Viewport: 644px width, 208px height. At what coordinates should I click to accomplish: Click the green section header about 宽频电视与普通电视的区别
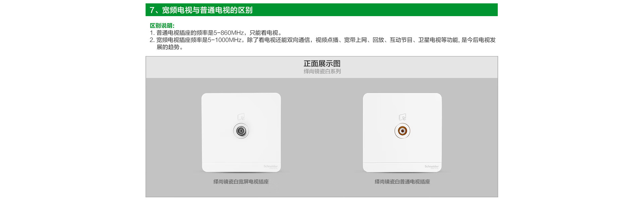click(321, 10)
